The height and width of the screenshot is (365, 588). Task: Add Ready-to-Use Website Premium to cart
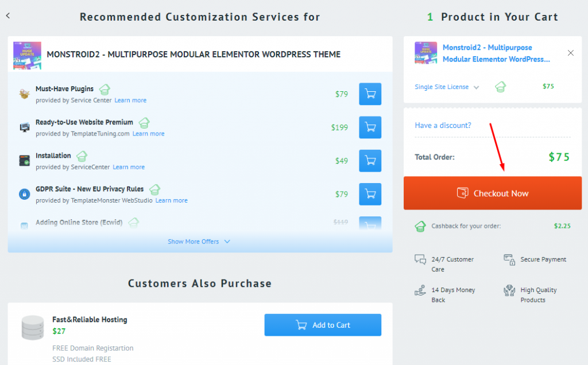[370, 127]
